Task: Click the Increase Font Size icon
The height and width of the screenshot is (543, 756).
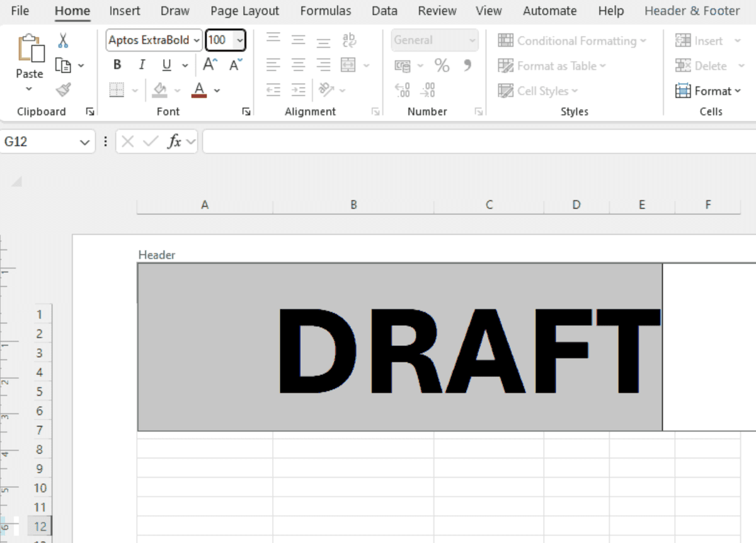Action: click(209, 64)
